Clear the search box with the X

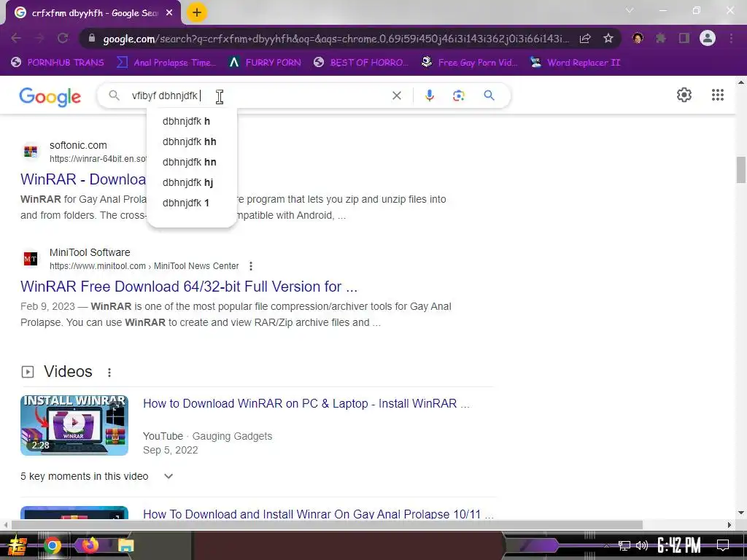[x=396, y=96]
